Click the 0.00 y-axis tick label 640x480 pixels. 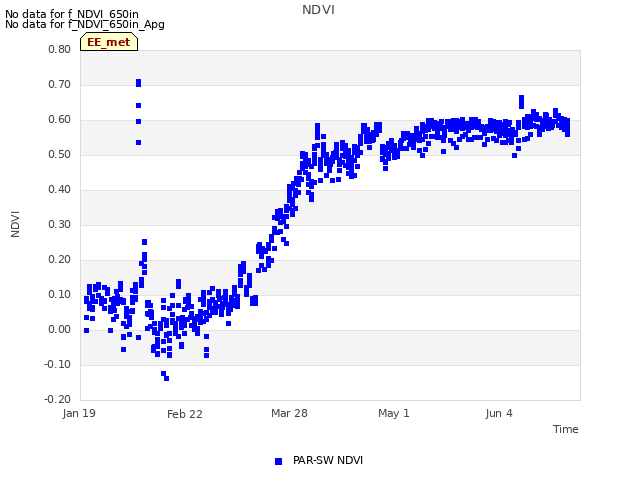pyautogui.click(x=60, y=329)
